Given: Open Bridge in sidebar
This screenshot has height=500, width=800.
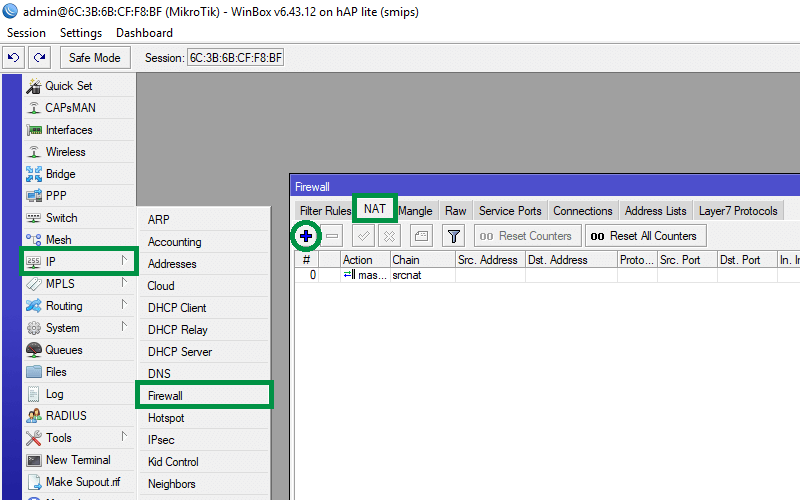Looking at the screenshot, I should point(79,173).
